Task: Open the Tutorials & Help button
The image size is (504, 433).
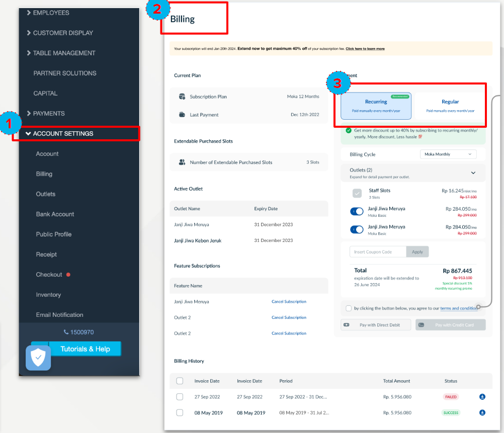Action: pos(85,349)
